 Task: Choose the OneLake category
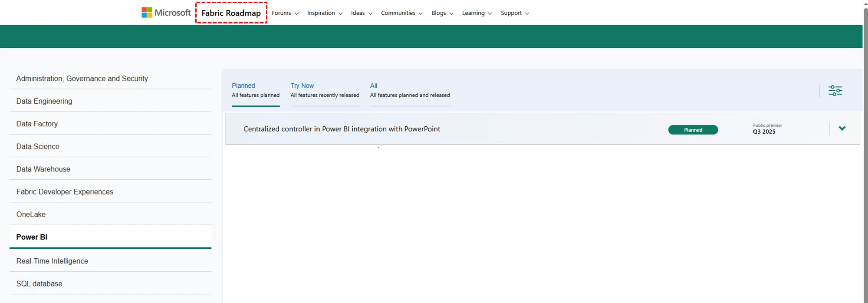coord(31,214)
